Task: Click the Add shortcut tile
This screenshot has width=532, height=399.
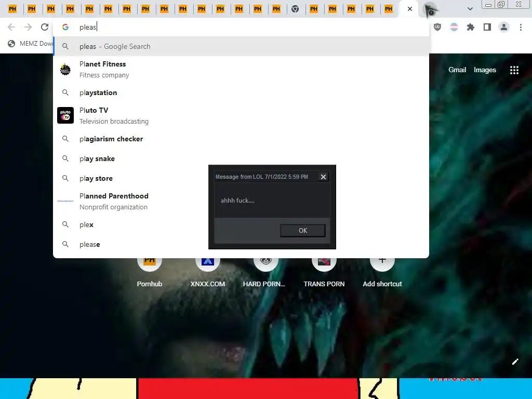Action: coord(382,272)
